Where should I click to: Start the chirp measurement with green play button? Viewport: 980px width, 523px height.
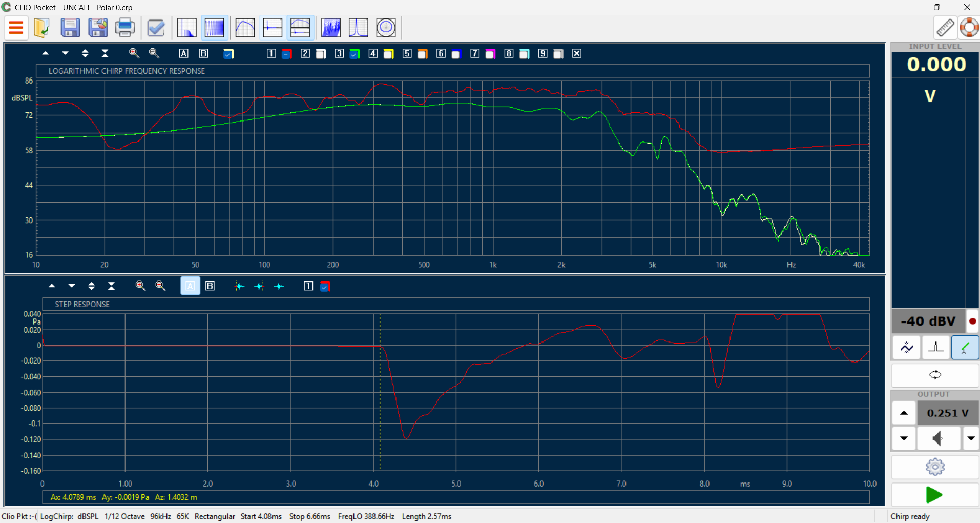[935, 495]
